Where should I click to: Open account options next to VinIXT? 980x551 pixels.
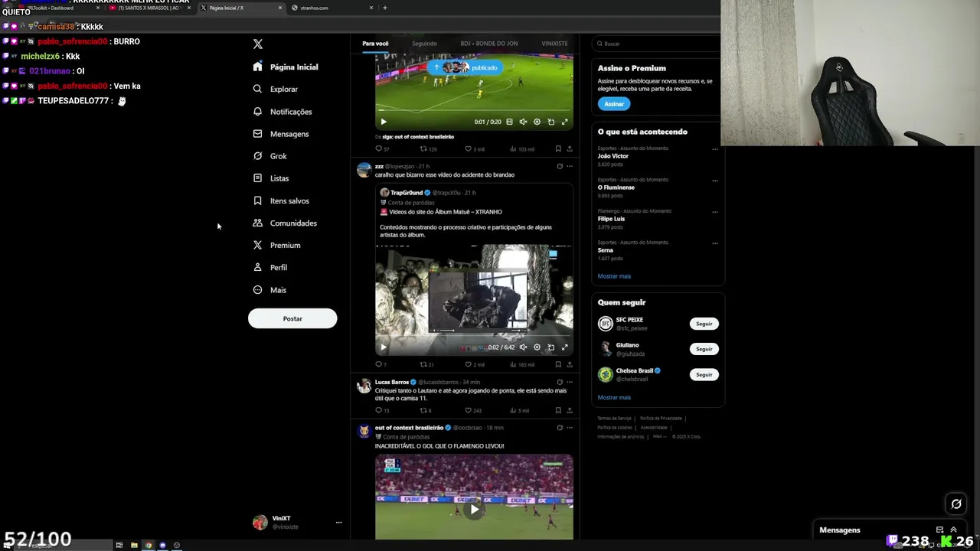tap(338, 523)
